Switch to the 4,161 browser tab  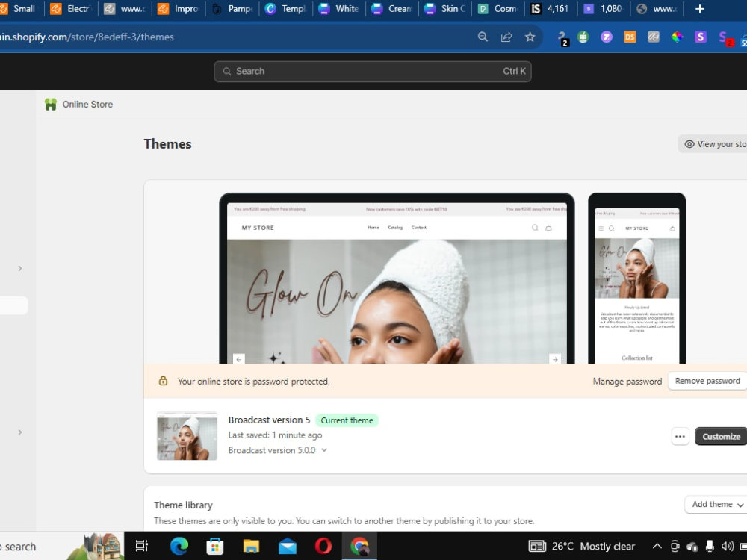tap(551, 8)
